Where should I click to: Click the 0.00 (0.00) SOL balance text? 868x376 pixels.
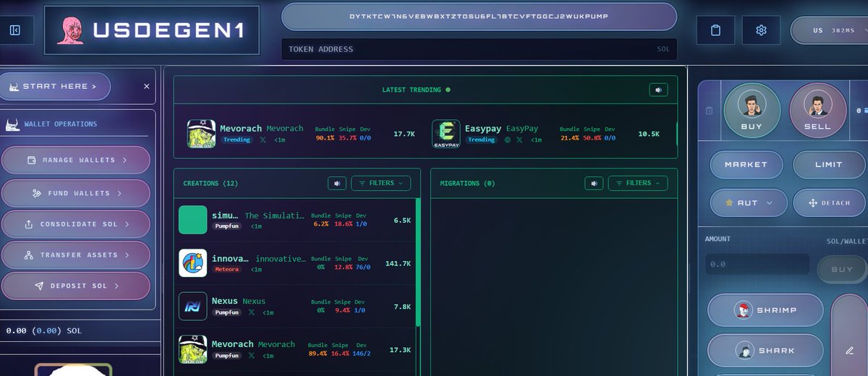tap(43, 330)
